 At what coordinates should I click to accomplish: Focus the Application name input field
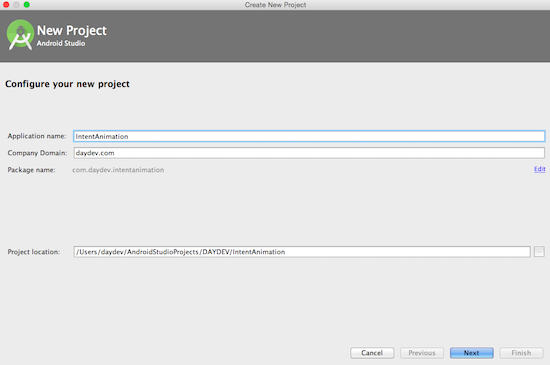(309, 136)
